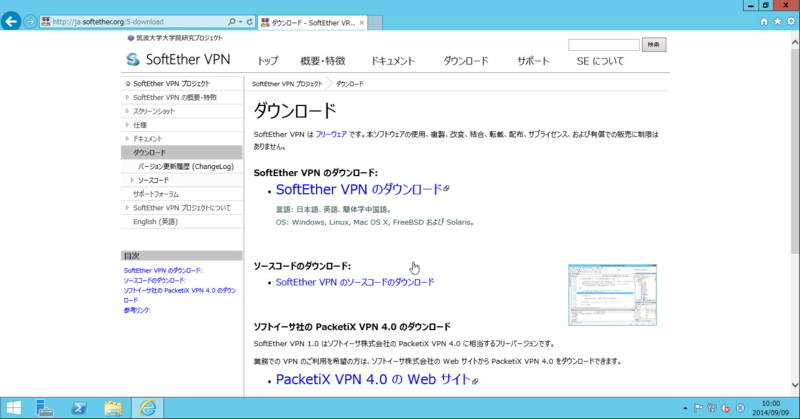The width and height of the screenshot is (800, 419).
Task: Expand the 仕様 sidebar arrow
Action: (x=127, y=125)
